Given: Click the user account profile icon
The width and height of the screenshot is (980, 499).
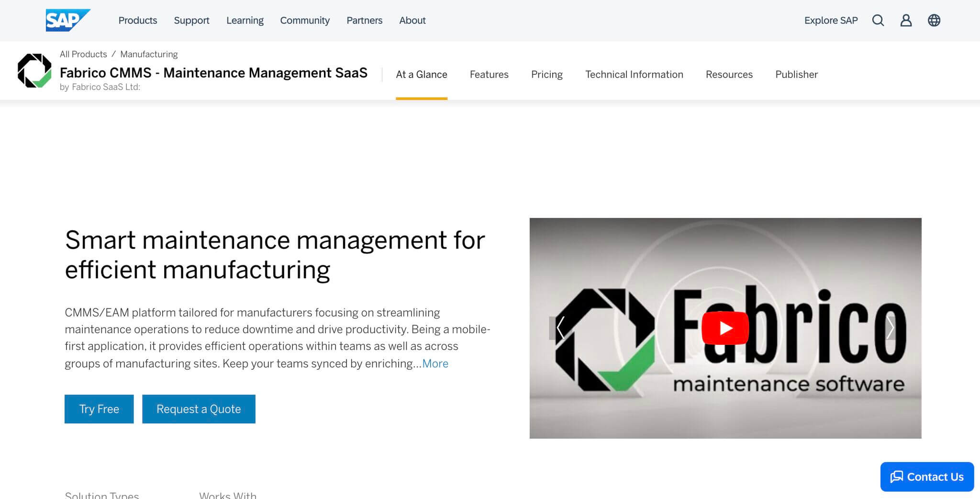Looking at the screenshot, I should point(906,20).
